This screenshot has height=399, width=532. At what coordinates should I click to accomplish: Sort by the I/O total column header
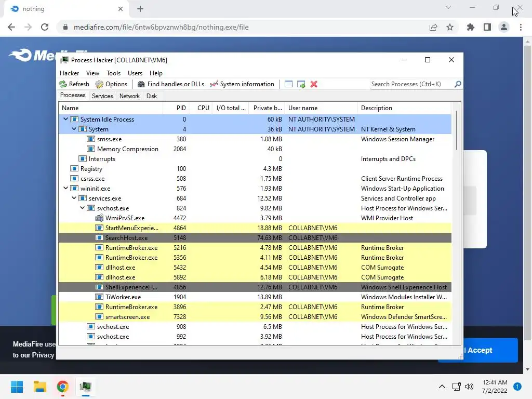point(230,108)
